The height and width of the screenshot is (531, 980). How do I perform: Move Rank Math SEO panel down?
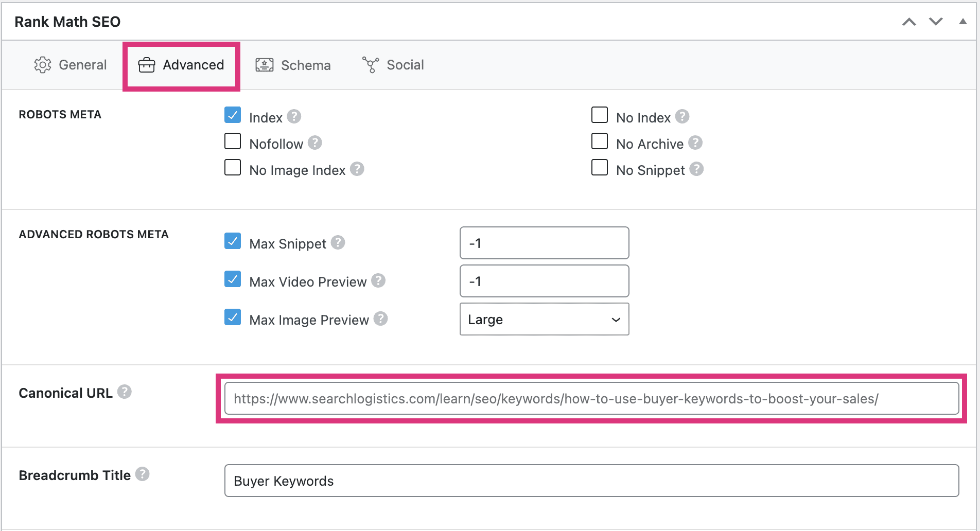click(x=936, y=22)
